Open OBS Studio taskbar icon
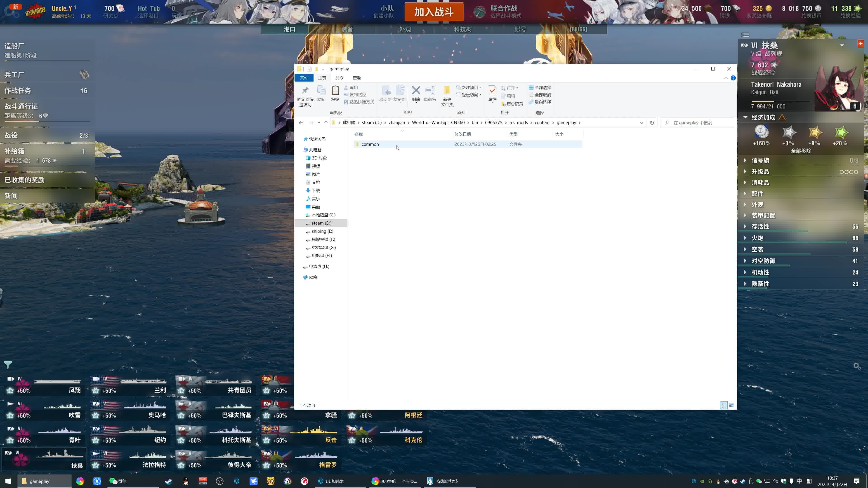This screenshot has width=868, height=488. 220,481
